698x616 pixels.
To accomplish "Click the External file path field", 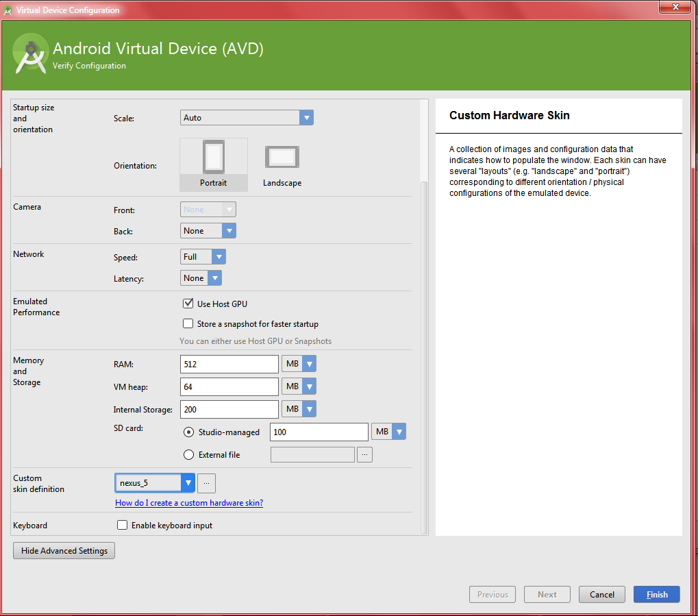I will click(x=312, y=455).
